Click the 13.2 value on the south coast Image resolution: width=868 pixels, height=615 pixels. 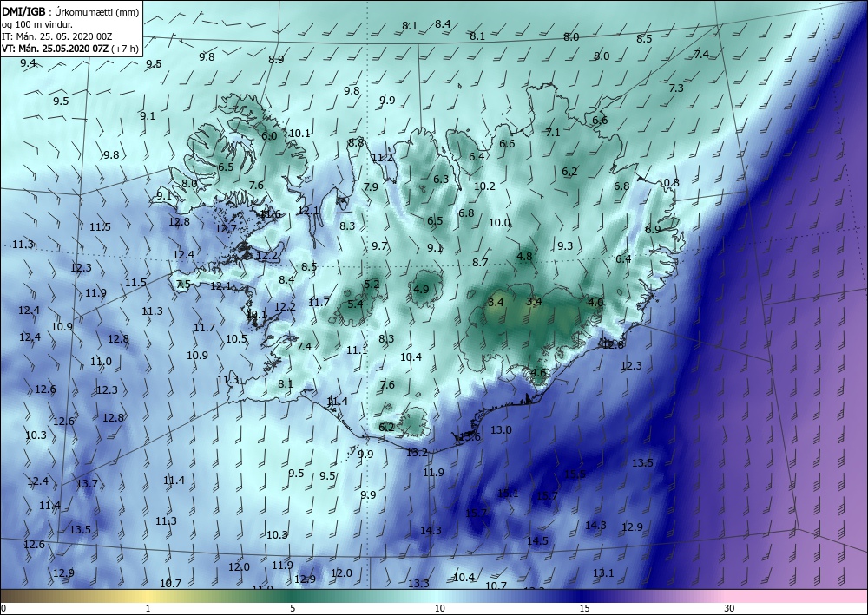click(x=417, y=453)
